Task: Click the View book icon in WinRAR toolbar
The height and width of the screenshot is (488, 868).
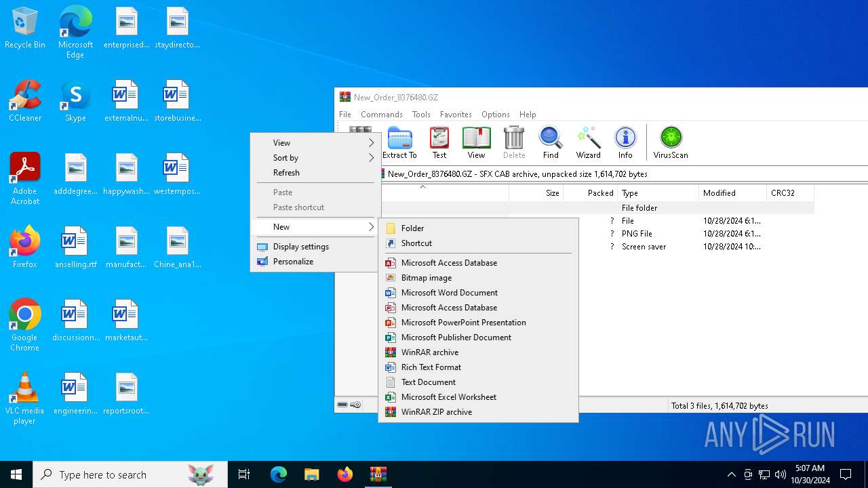Action: coord(476,142)
